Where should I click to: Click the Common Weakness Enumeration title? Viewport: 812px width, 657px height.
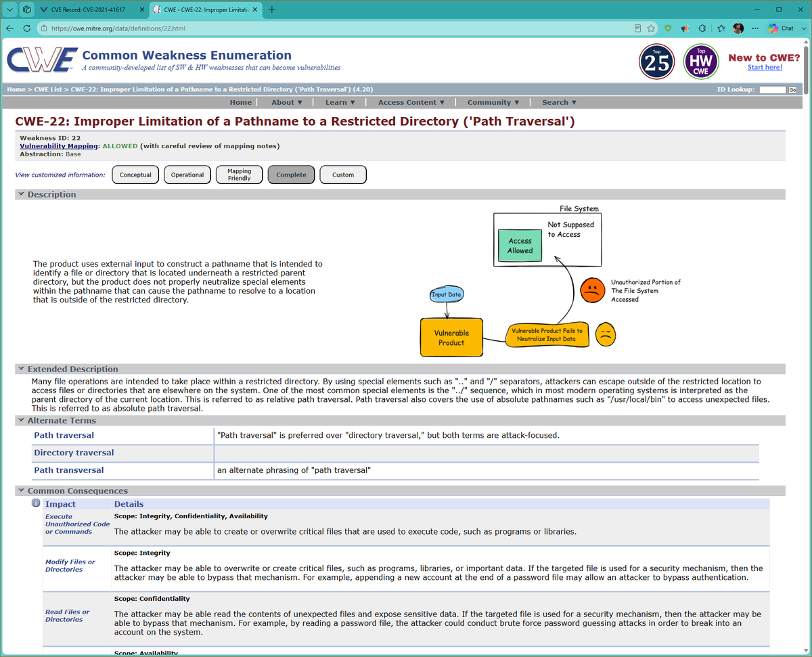(187, 55)
